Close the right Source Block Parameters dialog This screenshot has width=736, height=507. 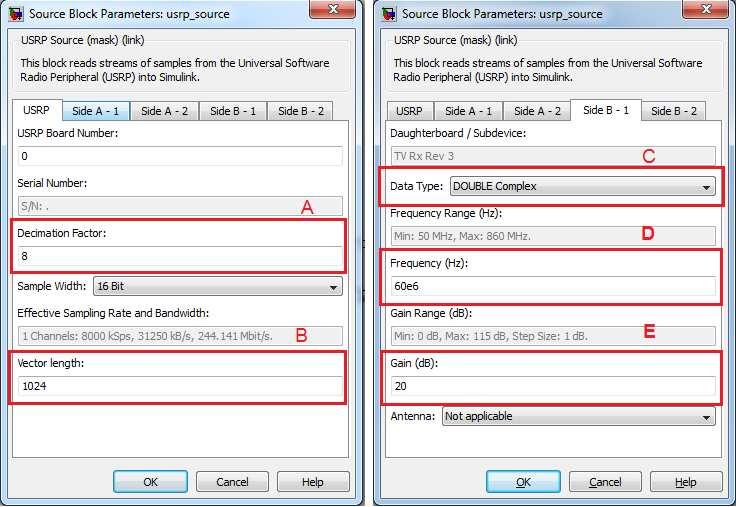pyautogui.click(x=705, y=9)
